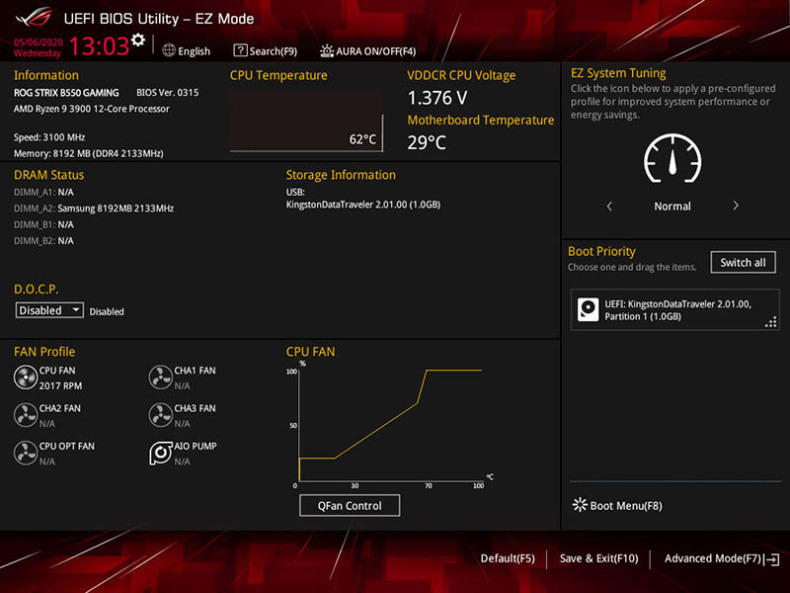Click DIMM_A2 Samsung 8192MB 2133MHz entry
The width and height of the screenshot is (790, 593).
point(94,208)
